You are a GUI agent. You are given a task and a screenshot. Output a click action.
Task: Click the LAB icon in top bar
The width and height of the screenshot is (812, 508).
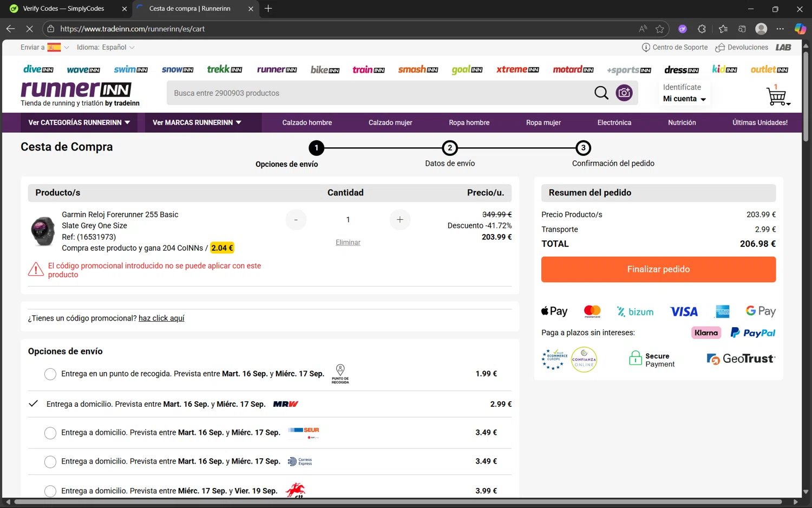(x=783, y=47)
